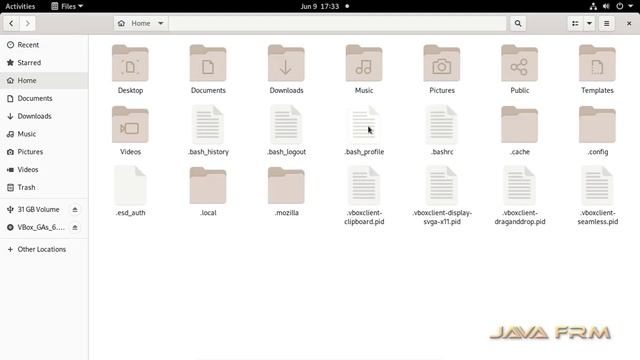The image size is (640, 360).
Task: Open the Pictures folder icon in grid
Action: coord(442,64)
